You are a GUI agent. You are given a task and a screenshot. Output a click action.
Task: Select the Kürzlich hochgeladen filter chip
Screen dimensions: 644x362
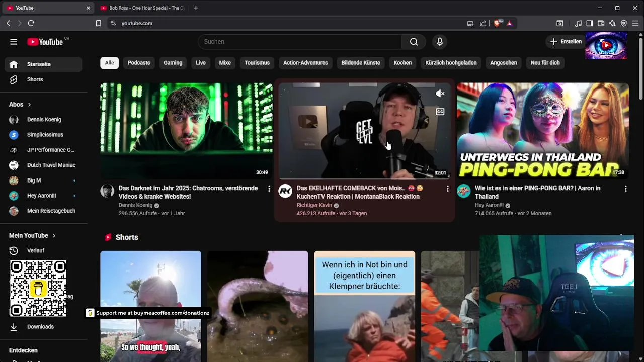click(451, 63)
